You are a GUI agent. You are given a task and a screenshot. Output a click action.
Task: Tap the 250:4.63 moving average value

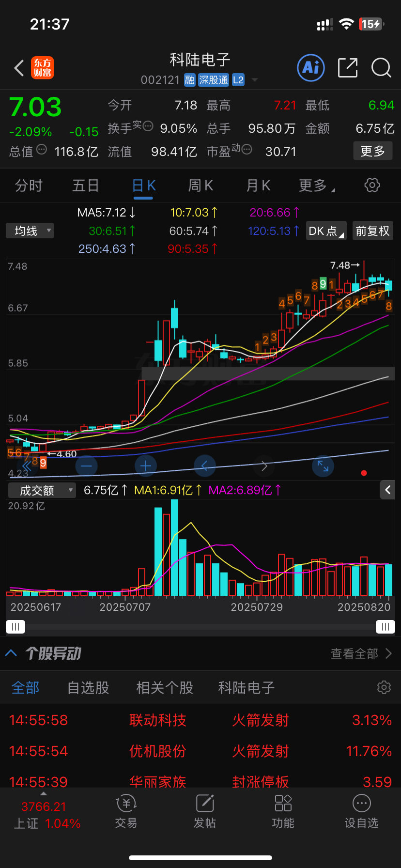coord(107,248)
